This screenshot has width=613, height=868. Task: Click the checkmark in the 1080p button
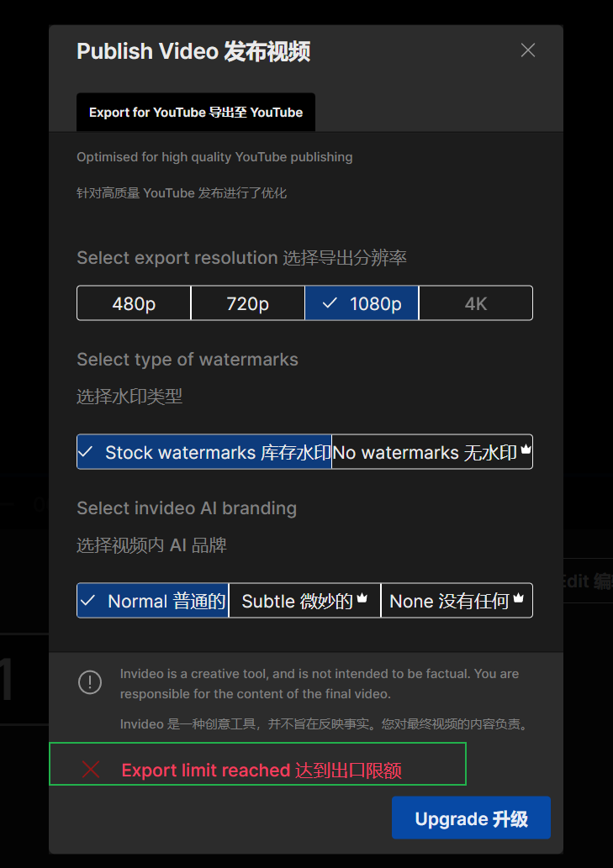[330, 302]
